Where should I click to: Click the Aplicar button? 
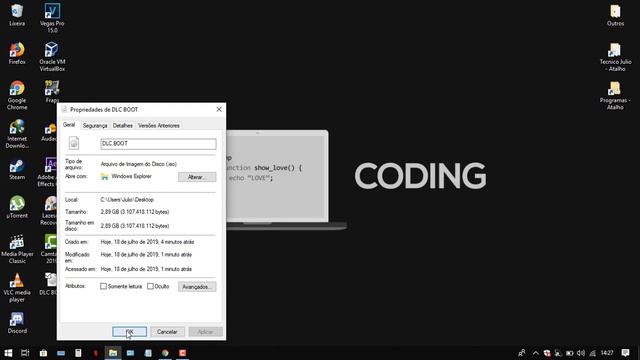(x=205, y=332)
